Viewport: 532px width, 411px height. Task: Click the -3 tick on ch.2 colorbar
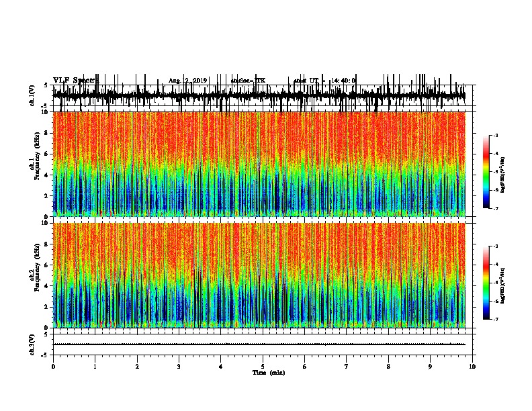(496, 246)
